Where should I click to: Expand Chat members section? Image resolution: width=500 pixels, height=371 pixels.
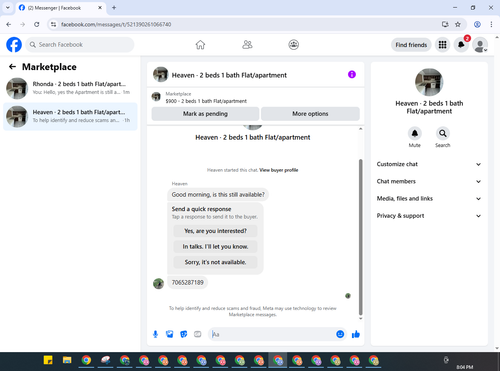coord(429,181)
